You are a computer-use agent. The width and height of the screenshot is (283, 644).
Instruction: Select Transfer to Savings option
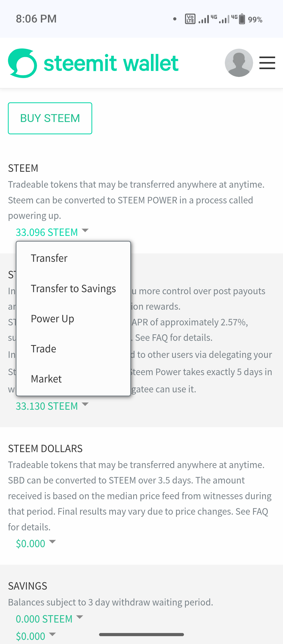point(73,288)
